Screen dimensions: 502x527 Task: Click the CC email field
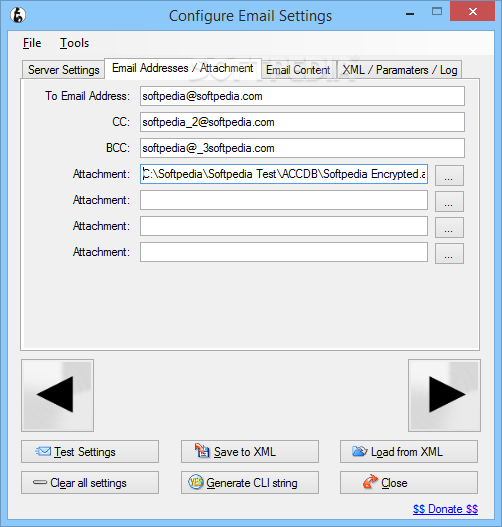point(302,122)
